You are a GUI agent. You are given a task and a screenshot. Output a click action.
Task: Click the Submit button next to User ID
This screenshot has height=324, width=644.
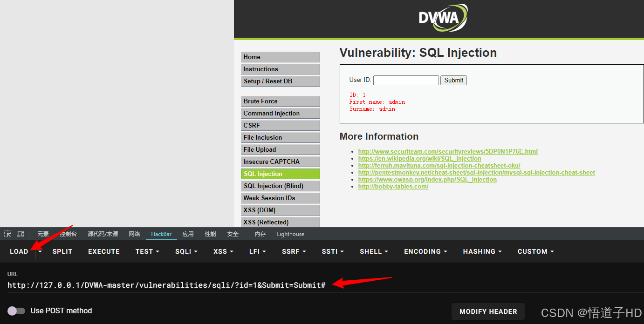click(x=453, y=80)
